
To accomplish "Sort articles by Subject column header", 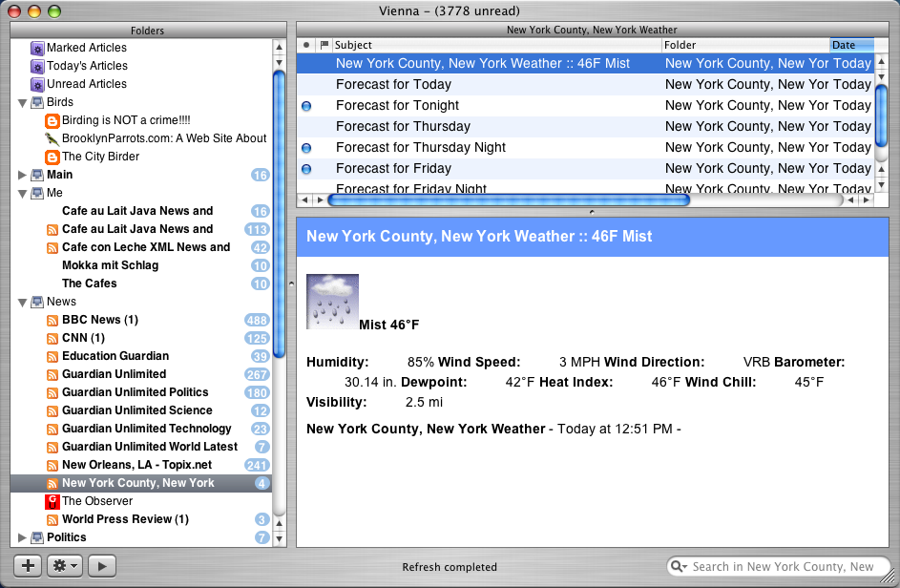I will [x=496, y=45].
